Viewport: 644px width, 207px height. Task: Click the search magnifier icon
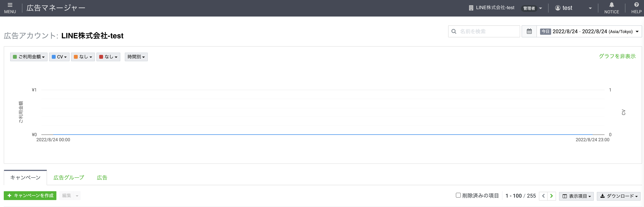coord(454,31)
